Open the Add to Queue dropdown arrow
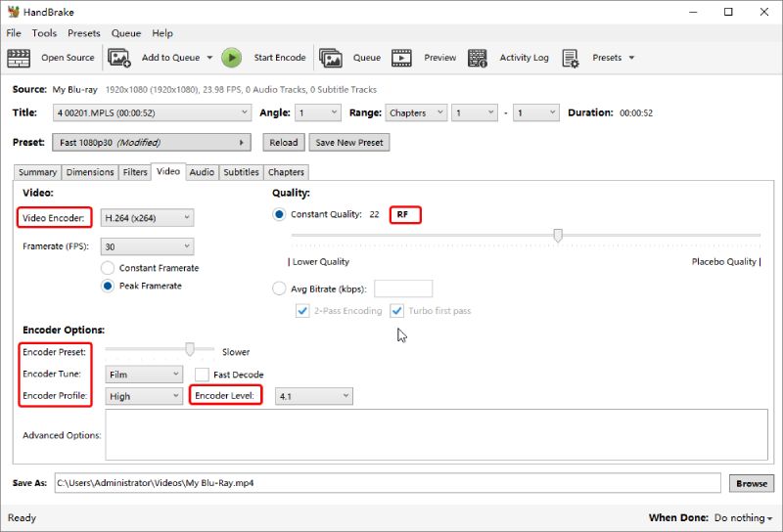Image resolution: width=783 pixels, height=532 pixels. coord(209,58)
